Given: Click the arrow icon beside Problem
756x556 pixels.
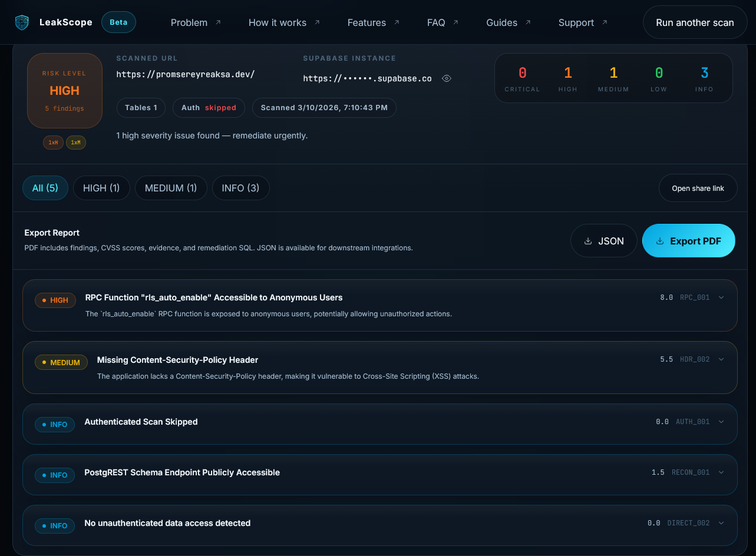Looking at the screenshot, I should 218,22.
